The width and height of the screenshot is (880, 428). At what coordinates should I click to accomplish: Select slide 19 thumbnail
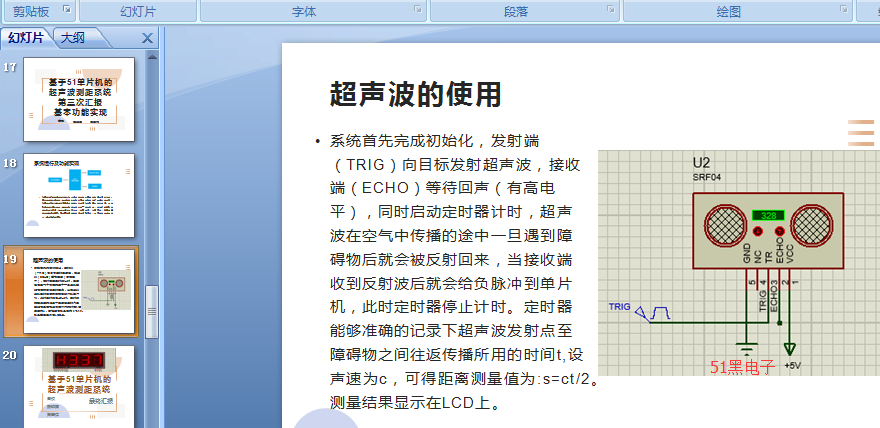pos(79,292)
